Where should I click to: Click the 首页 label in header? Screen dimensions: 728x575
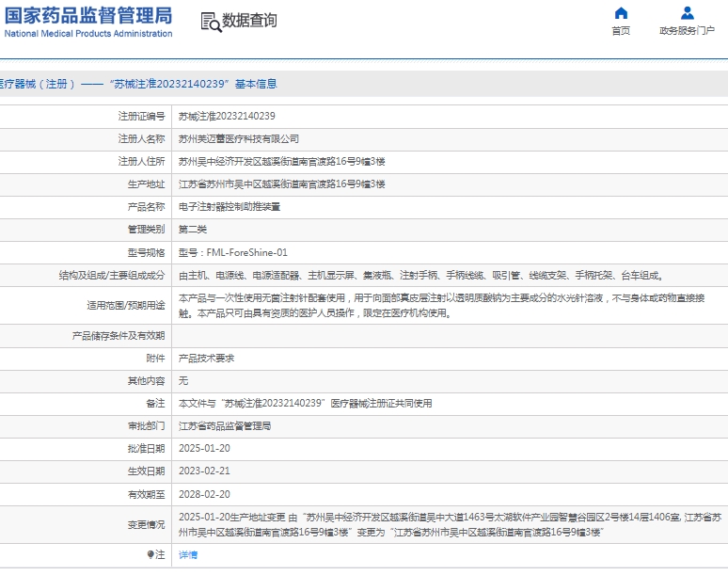(621, 31)
